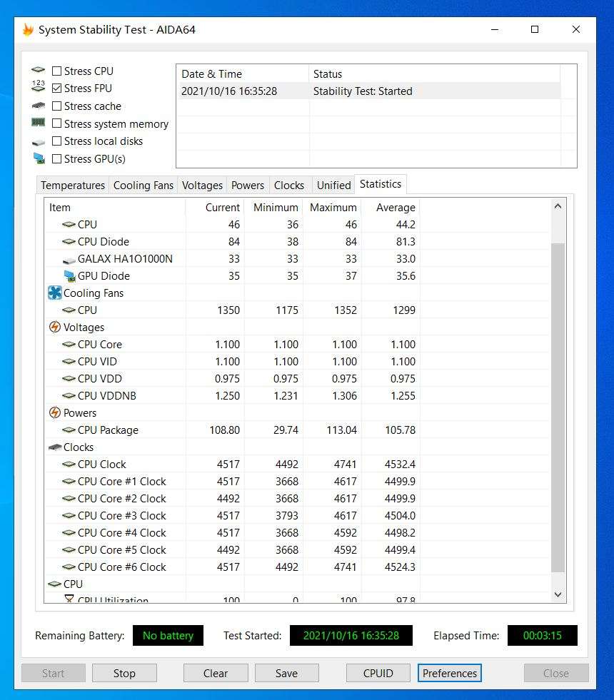
Task: Click the GPU Diode monitor icon
Action: (x=70, y=276)
